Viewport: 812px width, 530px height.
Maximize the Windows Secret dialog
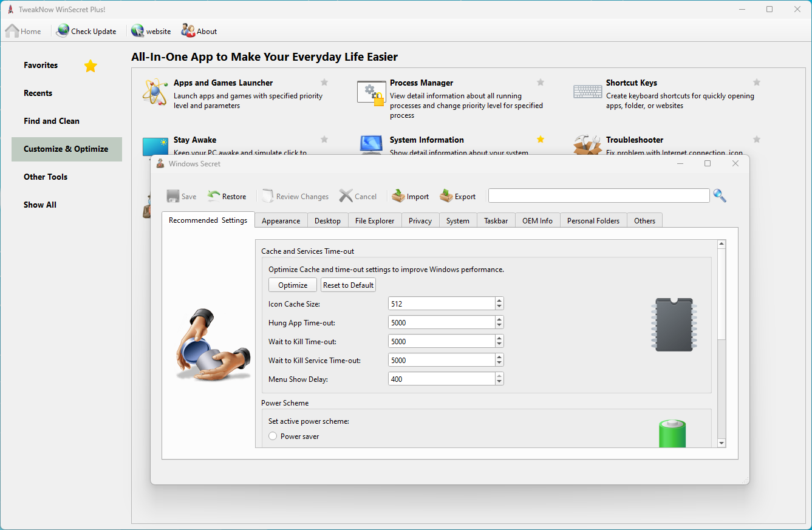point(708,163)
